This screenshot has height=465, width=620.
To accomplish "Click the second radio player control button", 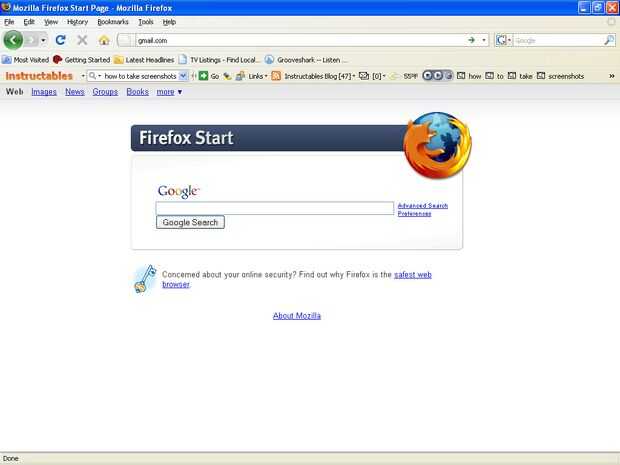I will 438,76.
